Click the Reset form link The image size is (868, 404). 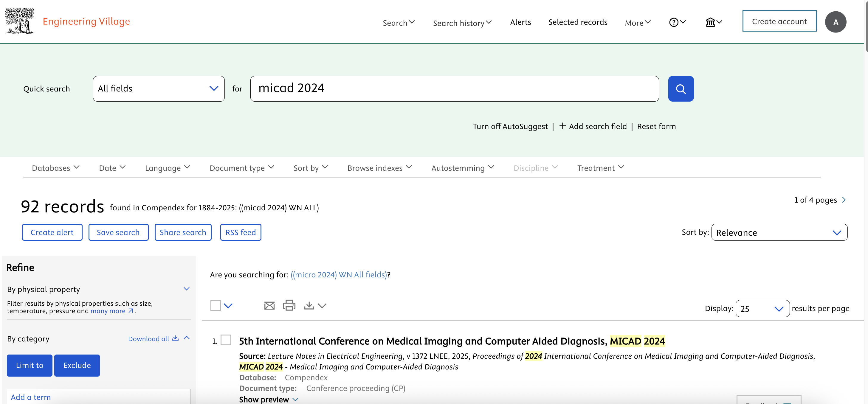pos(656,126)
